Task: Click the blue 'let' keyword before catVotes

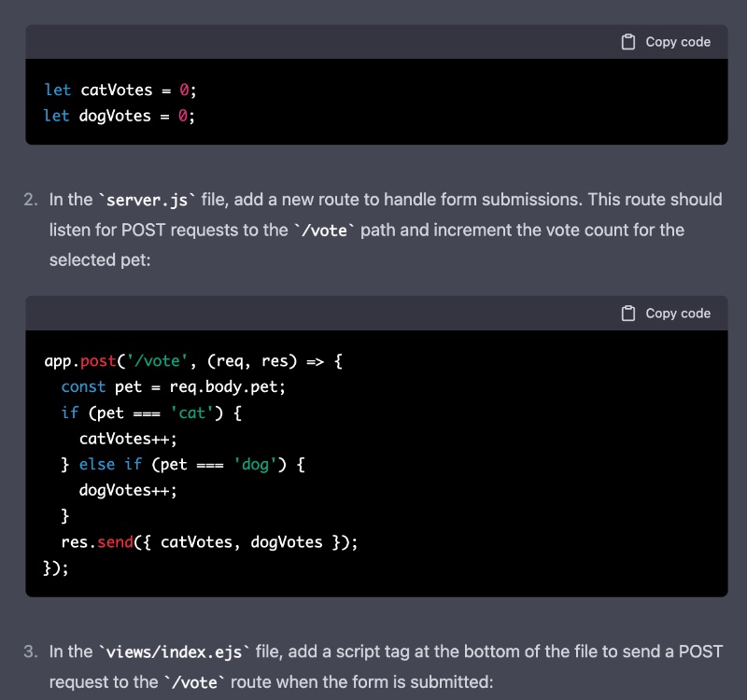Action: (x=56, y=90)
